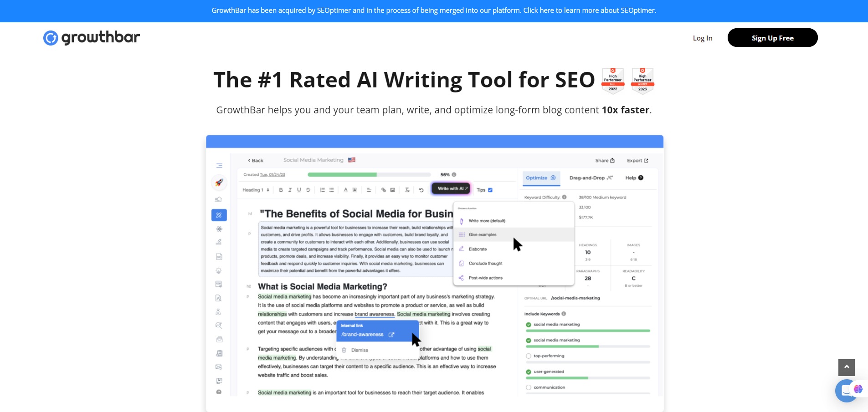
Task: Click the rocket icon in the sidebar
Action: click(219, 183)
